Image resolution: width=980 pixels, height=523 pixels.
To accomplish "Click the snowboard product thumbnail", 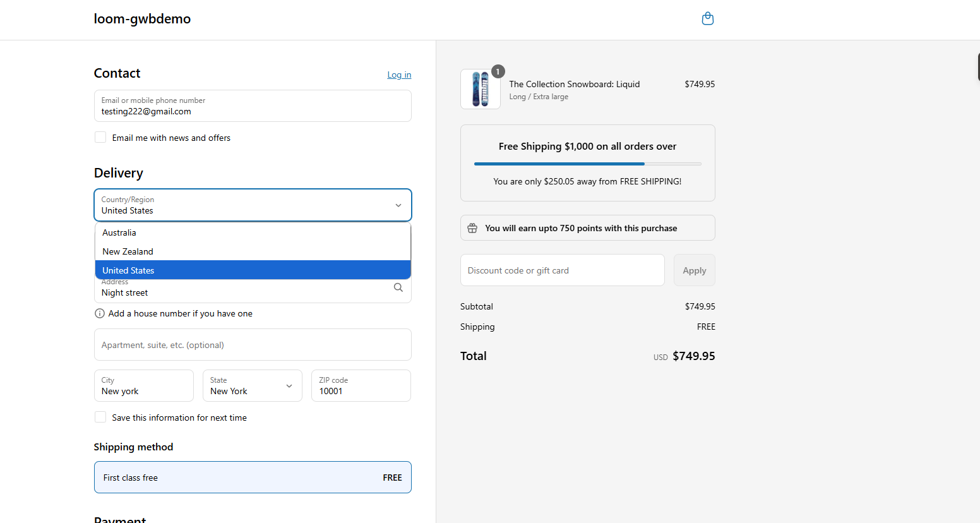I will (480, 89).
